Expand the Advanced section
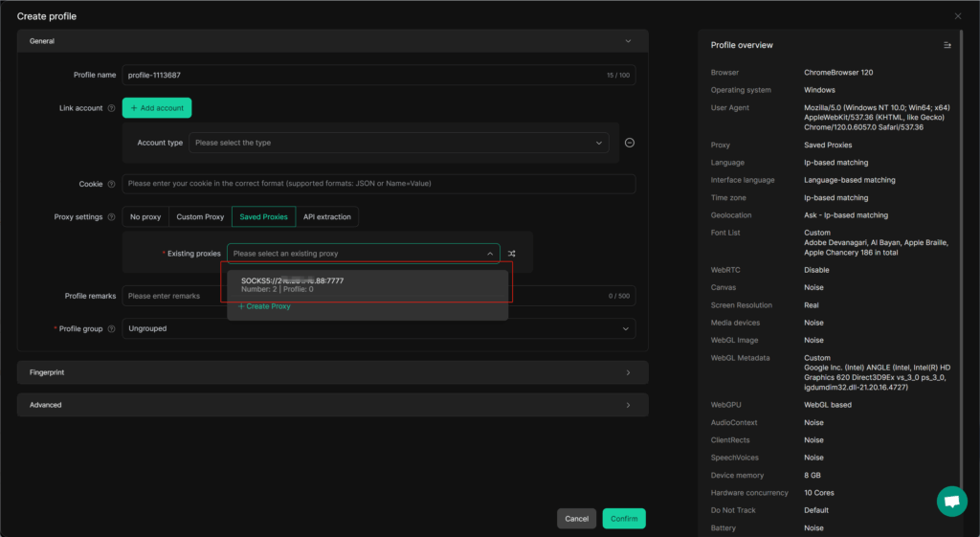Screen dimensions: 980x537 tap(332, 405)
